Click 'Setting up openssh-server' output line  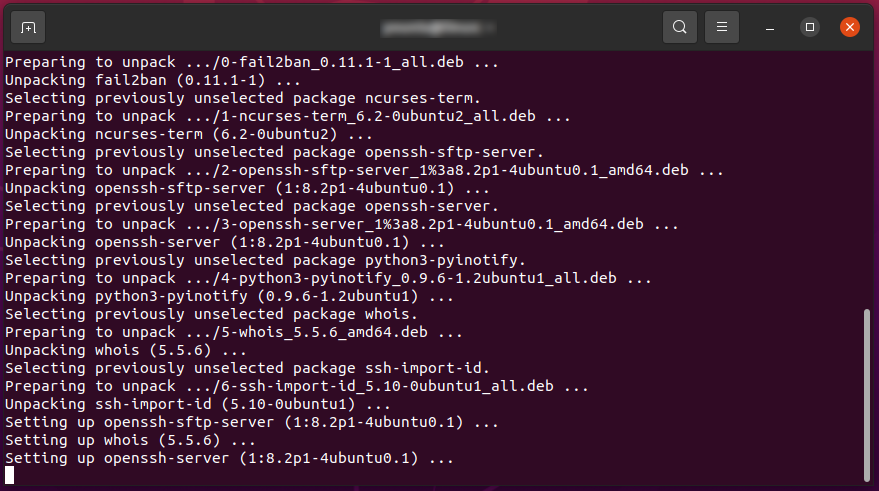point(229,458)
